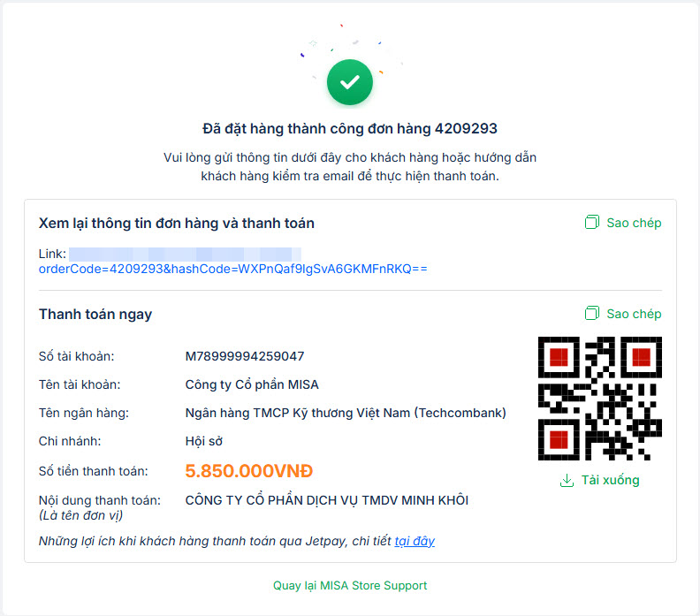Open the orderCode=4209293 order link
The image size is (700, 616).
coord(232,269)
